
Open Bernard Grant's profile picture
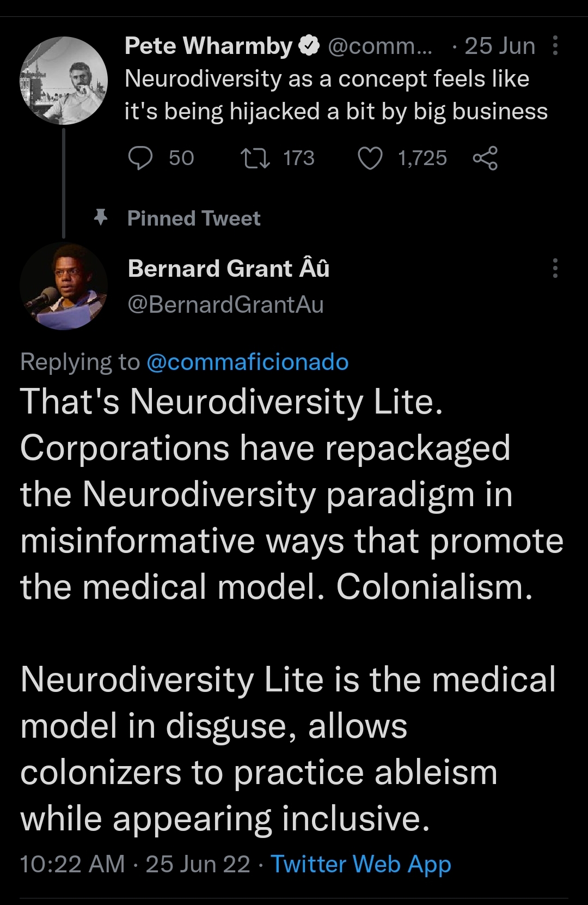(x=64, y=286)
